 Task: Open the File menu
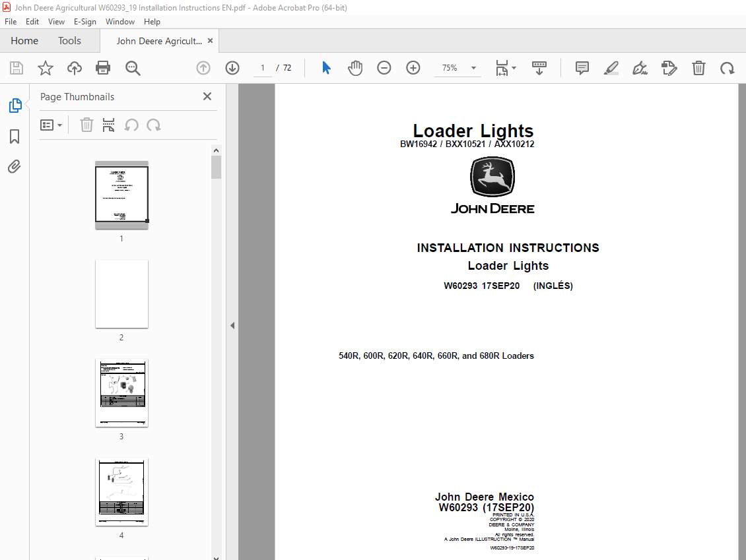click(x=11, y=21)
